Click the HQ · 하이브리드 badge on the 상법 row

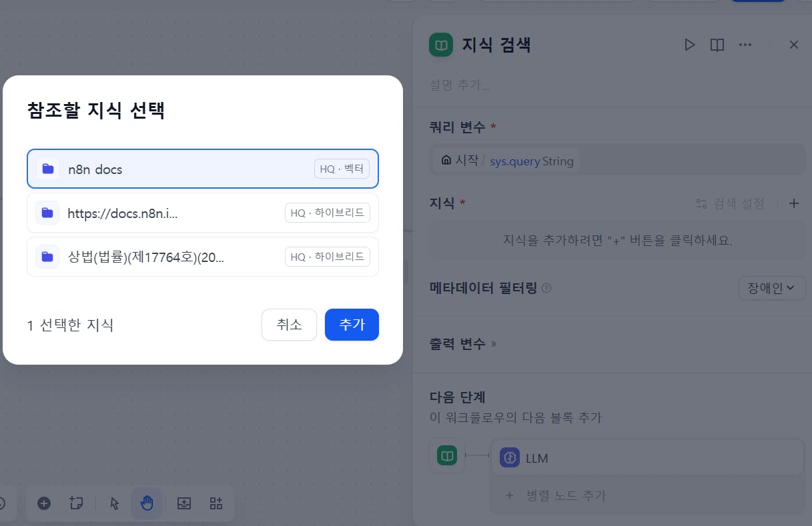click(x=328, y=257)
